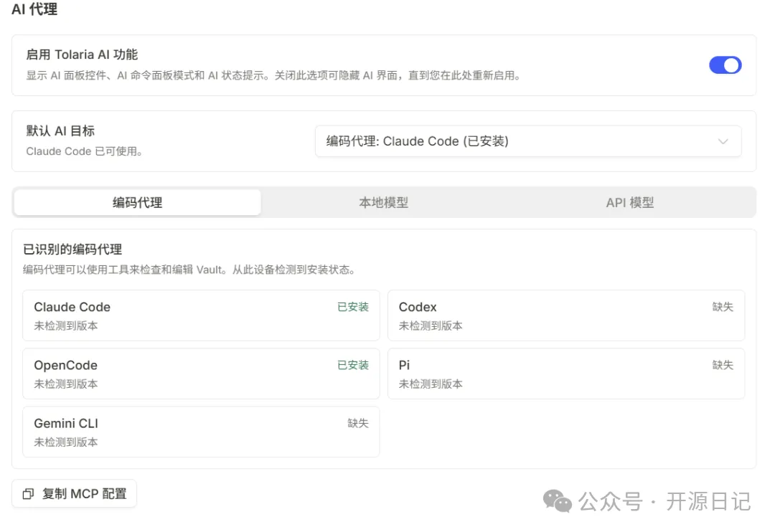This screenshot has width=775, height=532.
Task: Switch to the API 模型 tab
Action: tap(630, 202)
